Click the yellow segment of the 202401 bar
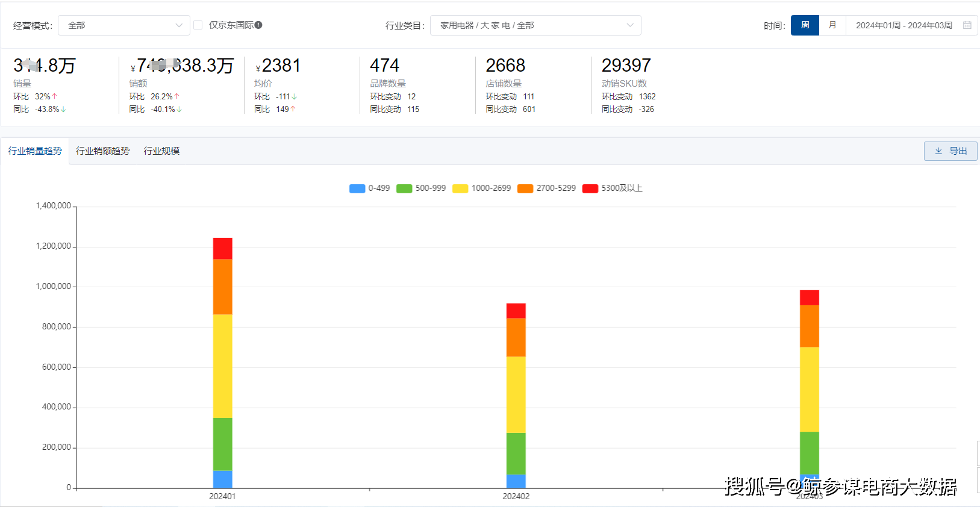The image size is (980, 507). tap(223, 366)
